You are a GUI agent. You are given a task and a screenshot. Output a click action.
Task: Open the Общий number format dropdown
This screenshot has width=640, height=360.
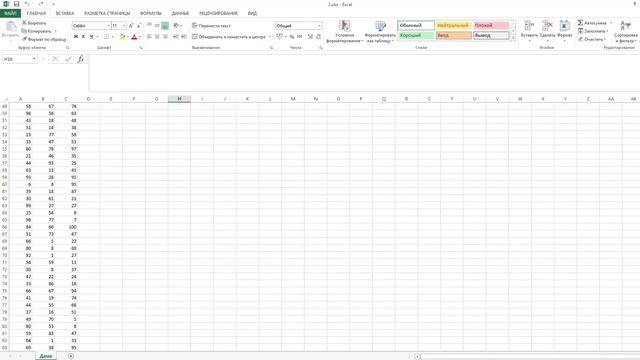319,26
